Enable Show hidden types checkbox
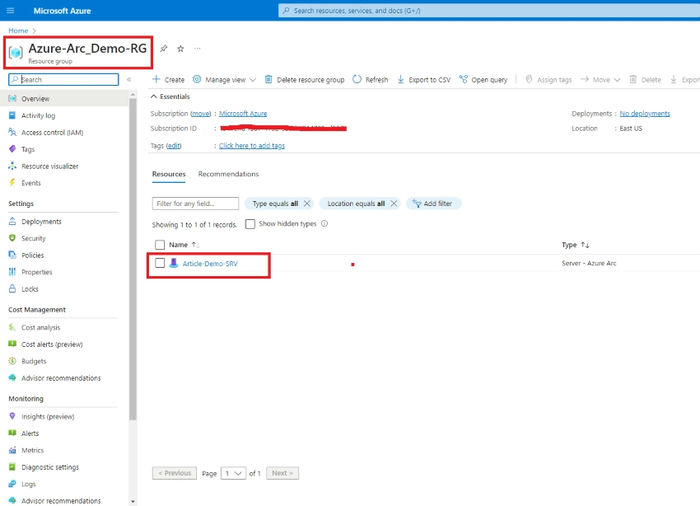The image size is (700, 506). pos(250,224)
